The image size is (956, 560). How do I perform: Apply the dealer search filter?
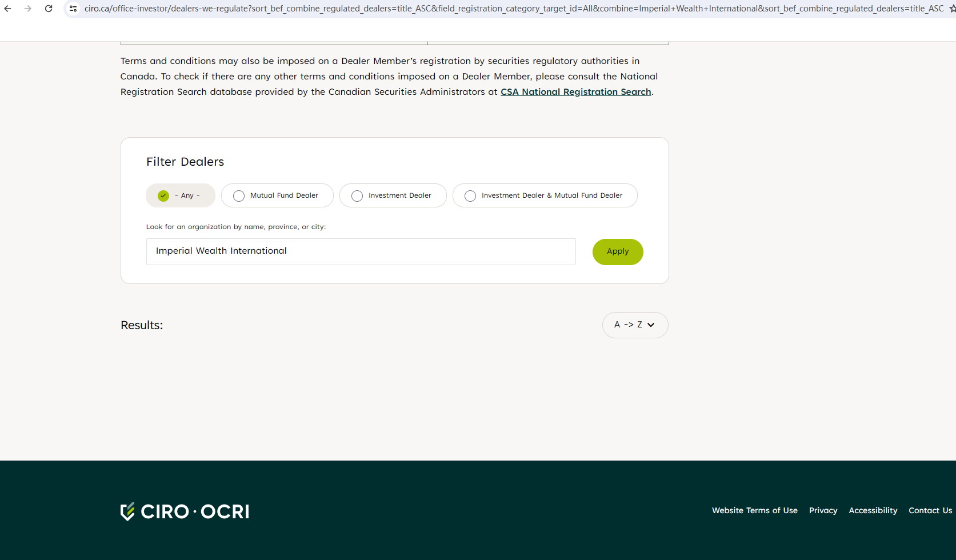(618, 252)
